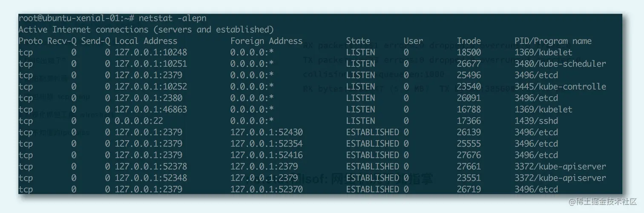Viewport: 644px width, 213px height.
Task: Click the "netstat -alepn" command text
Action: coord(173,19)
